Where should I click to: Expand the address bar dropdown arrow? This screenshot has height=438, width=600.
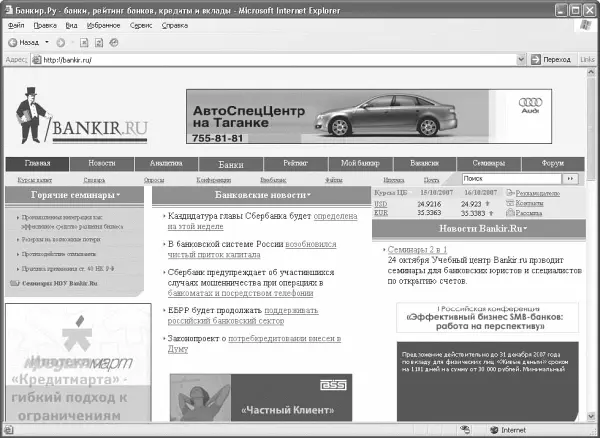click(x=520, y=60)
